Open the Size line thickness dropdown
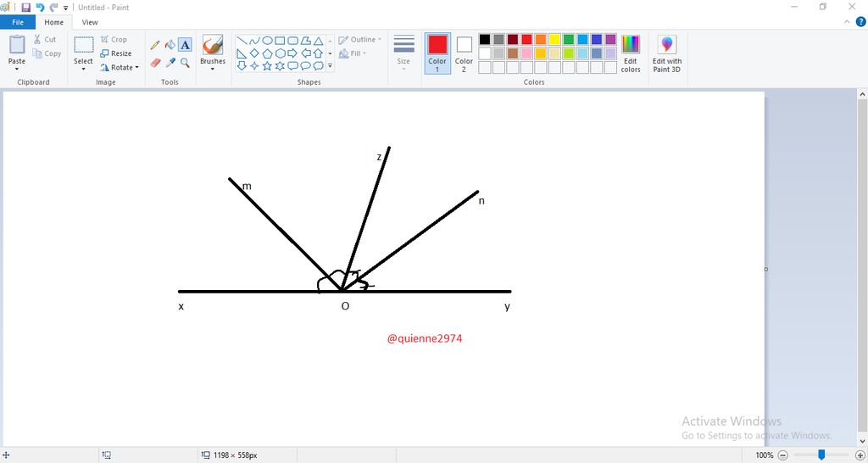The width and height of the screenshot is (868, 463). pyautogui.click(x=403, y=53)
